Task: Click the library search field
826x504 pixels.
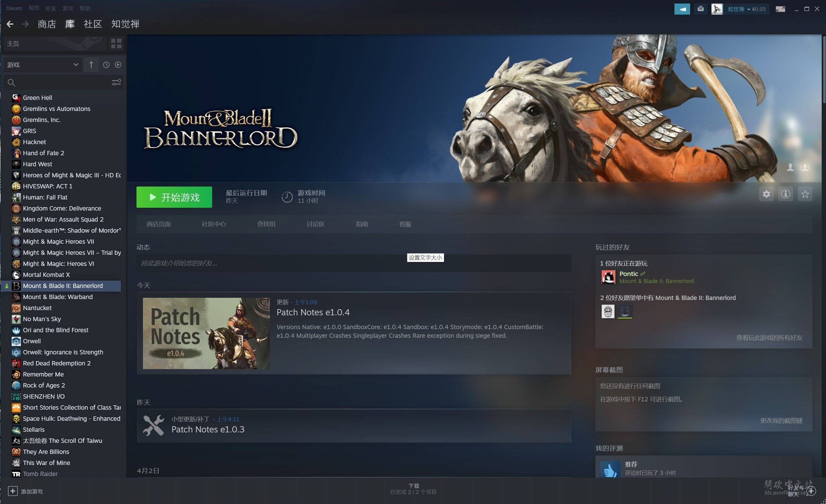Action: click(60, 82)
